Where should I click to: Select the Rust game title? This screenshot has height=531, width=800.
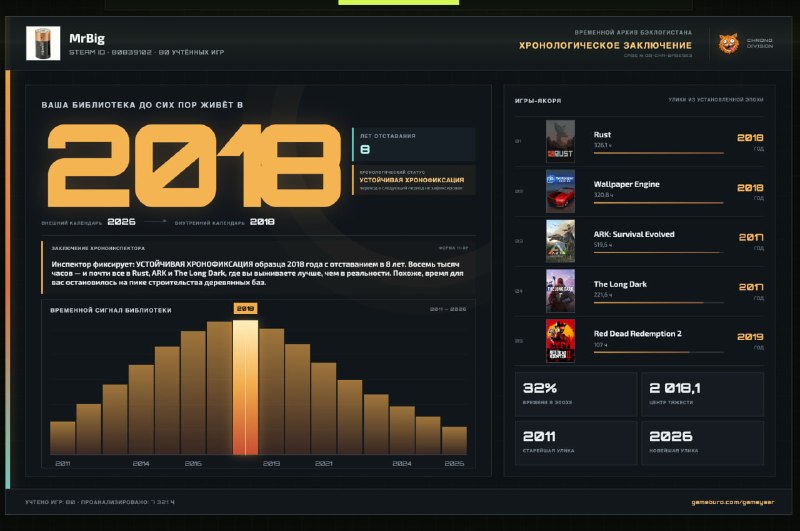[602, 135]
